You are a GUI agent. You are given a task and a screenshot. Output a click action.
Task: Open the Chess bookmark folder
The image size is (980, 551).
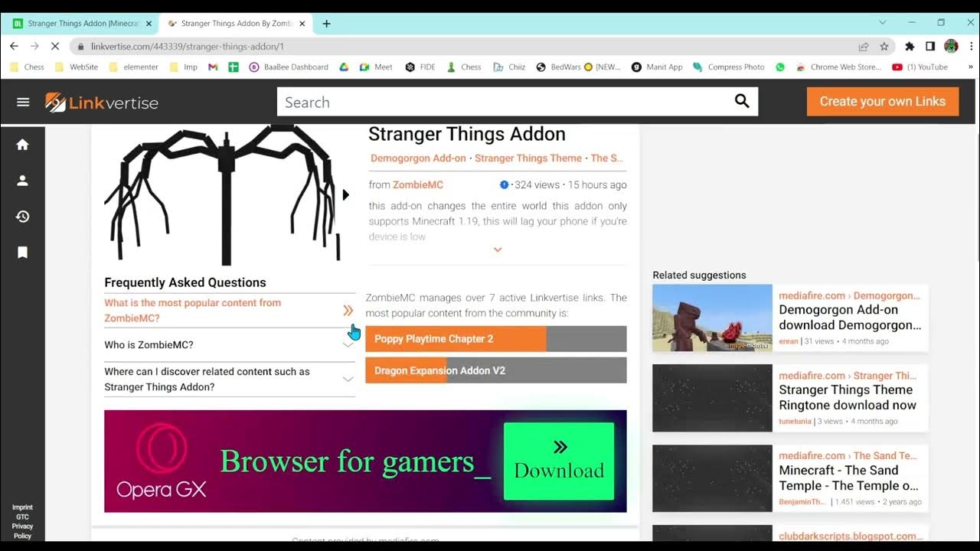tap(27, 67)
